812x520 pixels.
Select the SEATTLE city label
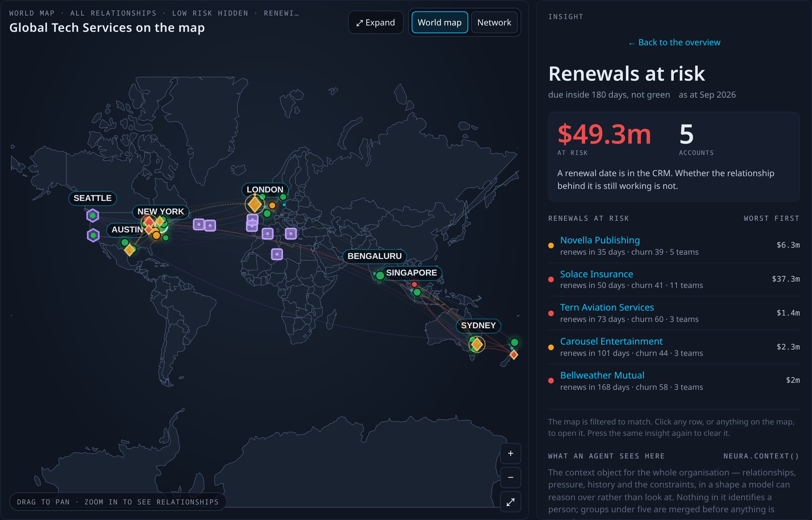point(93,198)
